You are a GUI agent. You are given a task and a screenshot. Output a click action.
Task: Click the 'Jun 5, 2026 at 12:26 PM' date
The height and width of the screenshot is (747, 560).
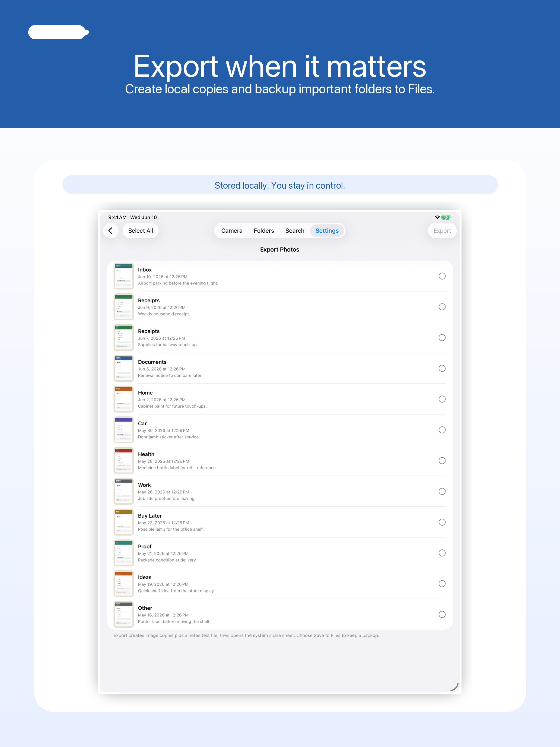tap(162, 369)
